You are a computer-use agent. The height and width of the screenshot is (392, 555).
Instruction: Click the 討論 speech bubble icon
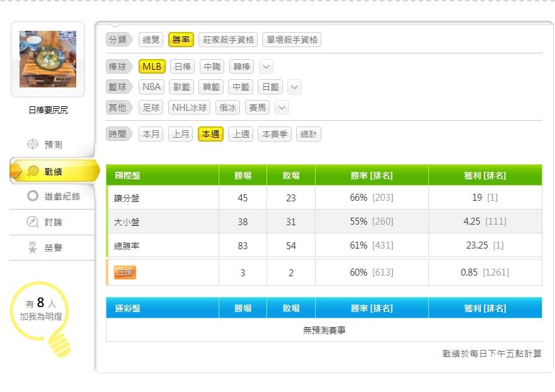(x=33, y=222)
